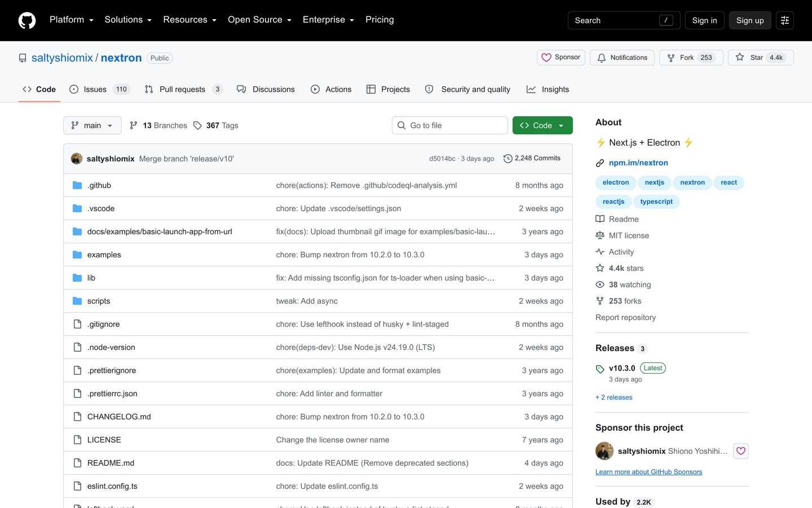This screenshot has width=812, height=508.
Task: Expand the Platform menu
Action: click(72, 20)
